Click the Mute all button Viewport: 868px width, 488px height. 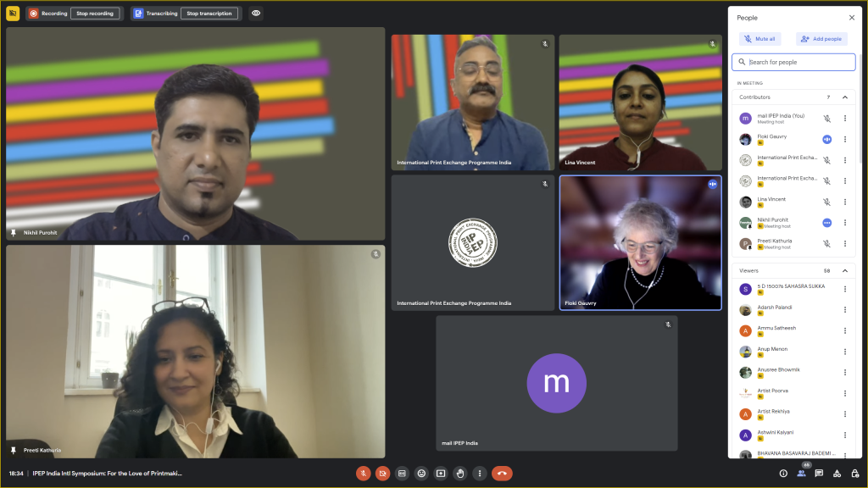click(759, 39)
